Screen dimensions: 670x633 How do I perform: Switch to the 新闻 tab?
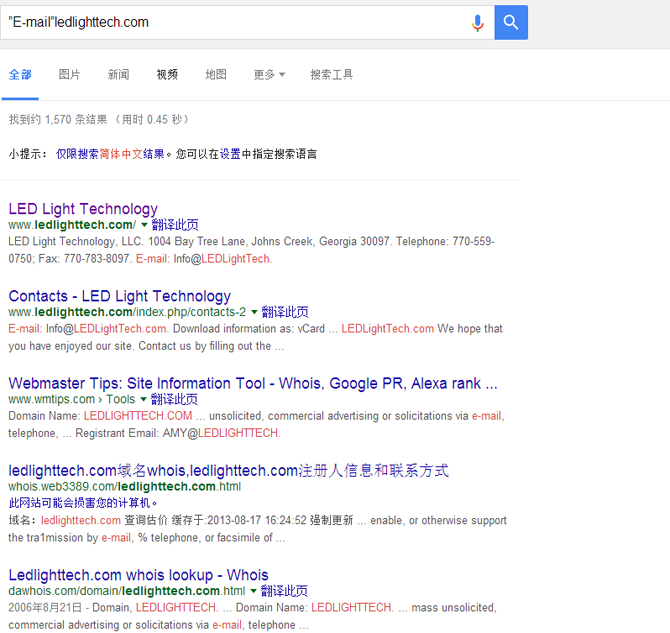118,75
